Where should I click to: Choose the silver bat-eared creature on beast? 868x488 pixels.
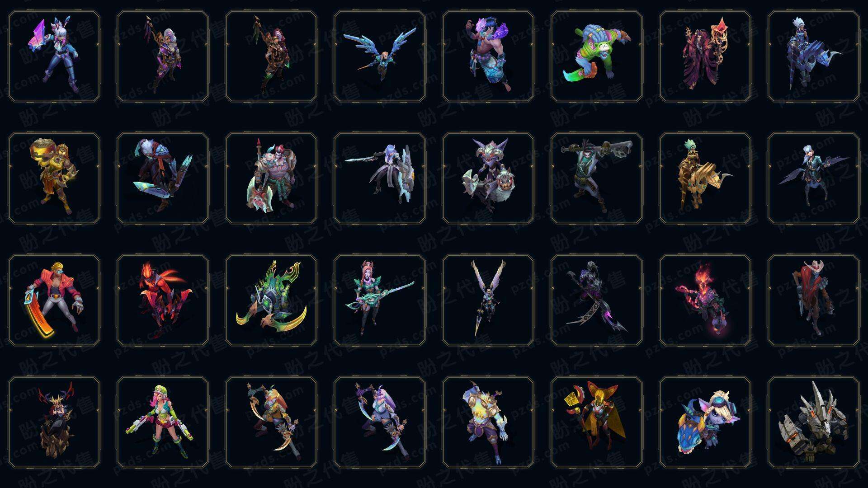pos(488,178)
